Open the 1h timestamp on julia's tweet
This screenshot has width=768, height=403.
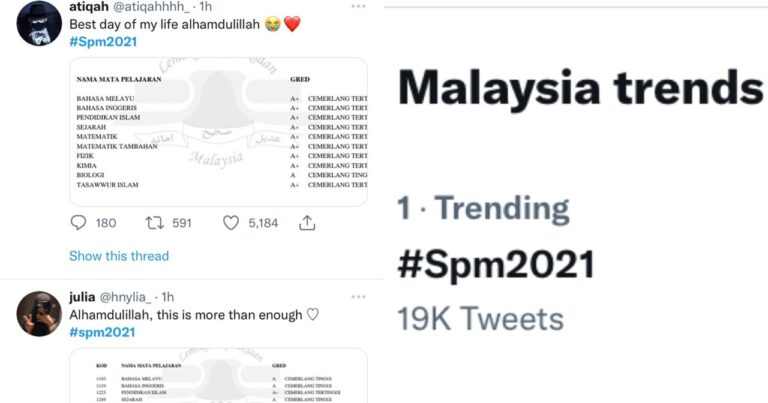click(168, 297)
